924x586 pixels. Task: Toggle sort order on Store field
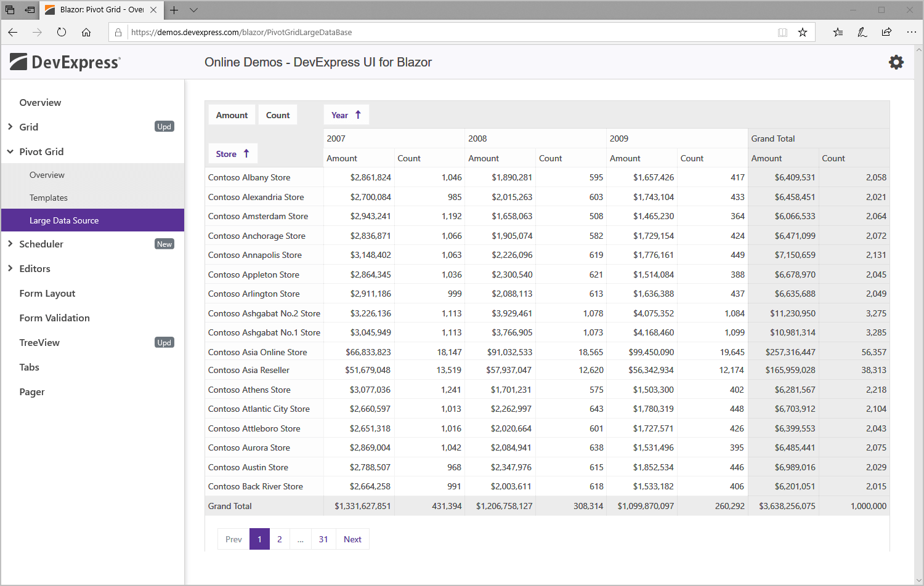(x=232, y=154)
